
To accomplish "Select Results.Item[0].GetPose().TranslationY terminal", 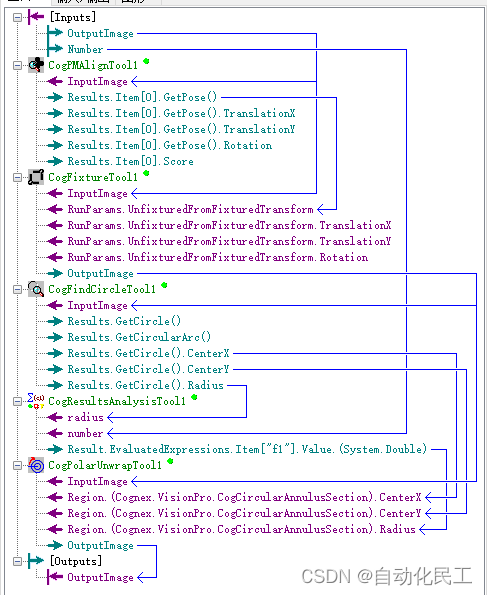I will (181, 129).
